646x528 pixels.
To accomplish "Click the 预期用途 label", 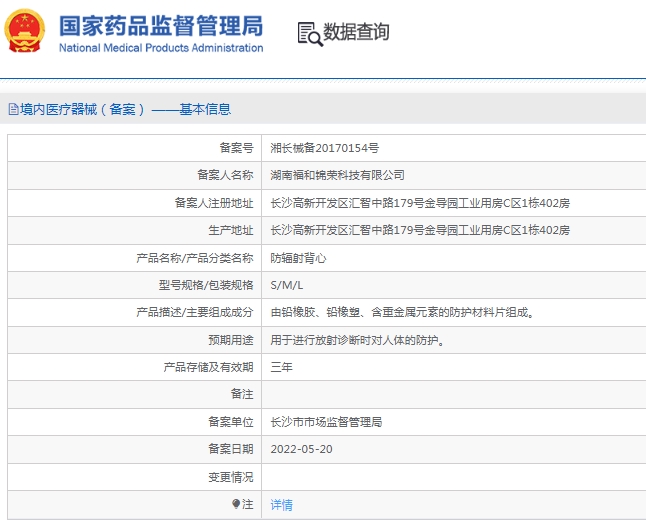I will click(x=231, y=340).
